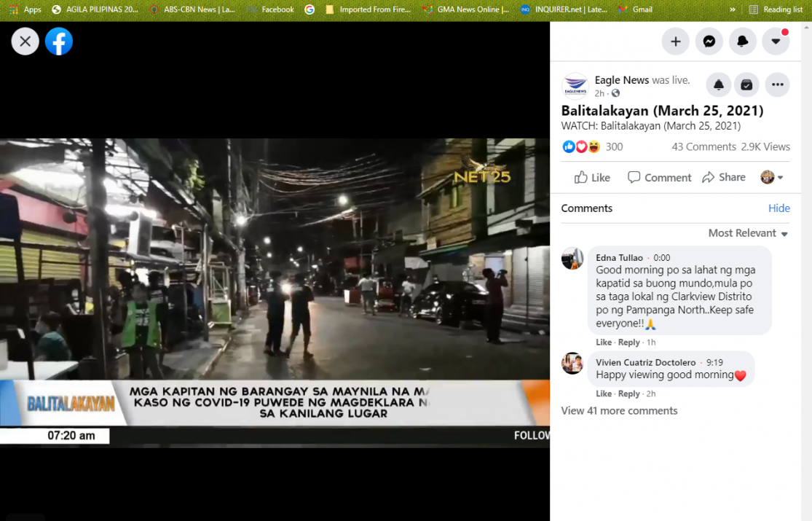Open the Eagle News page link

point(621,80)
